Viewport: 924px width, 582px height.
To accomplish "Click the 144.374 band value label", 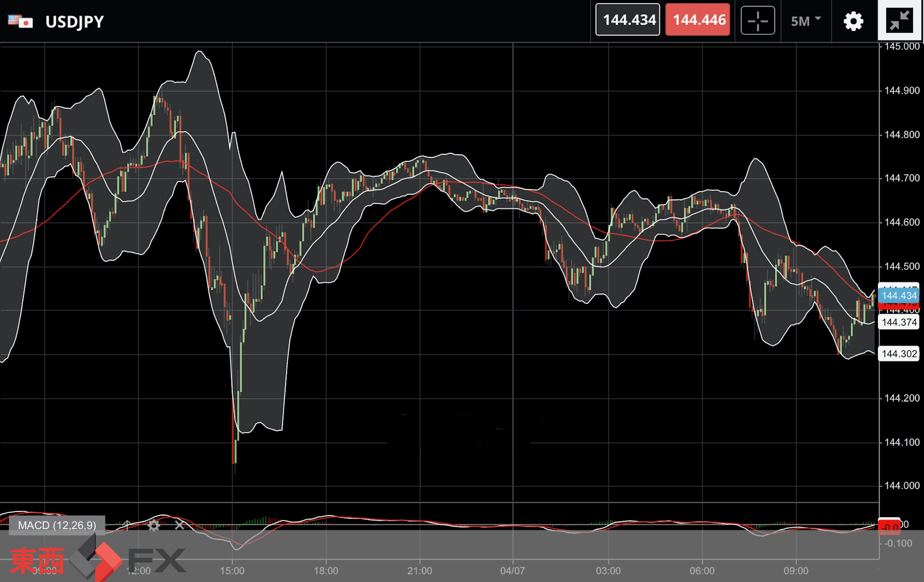I will [899, 322].
